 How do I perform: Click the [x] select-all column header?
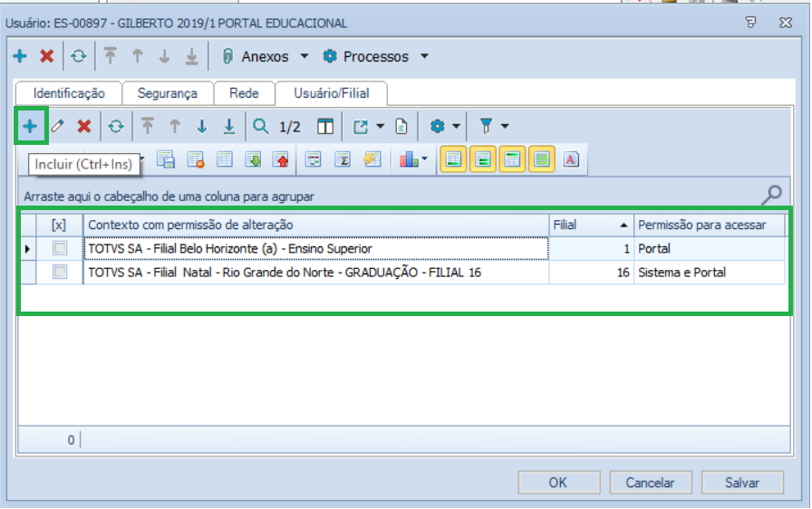pos(59,225)
